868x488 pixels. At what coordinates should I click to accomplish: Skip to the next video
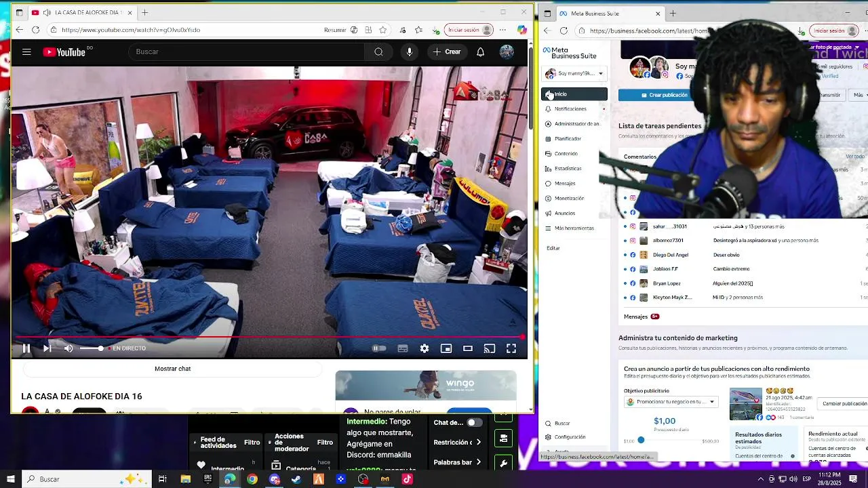pyautogui.click(x=47, y=348)
